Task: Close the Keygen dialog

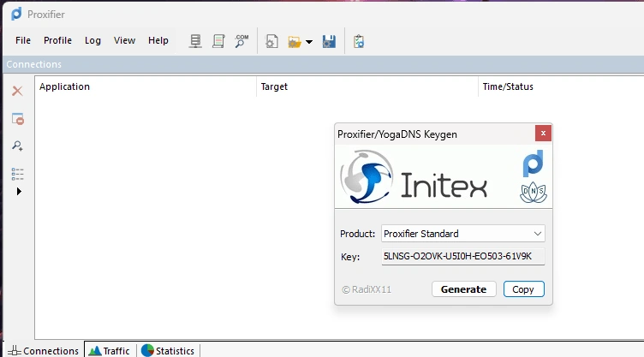Action: (543, 133)
